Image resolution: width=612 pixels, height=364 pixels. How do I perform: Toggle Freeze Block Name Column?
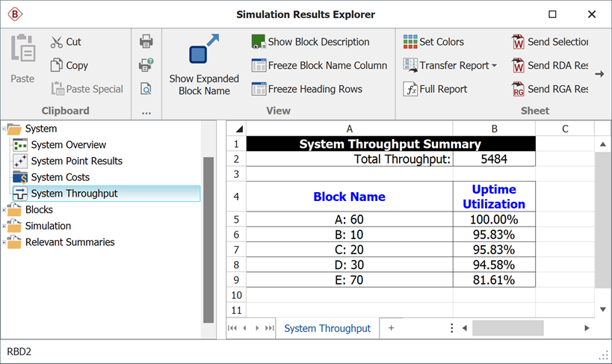(x=319, y=65)
